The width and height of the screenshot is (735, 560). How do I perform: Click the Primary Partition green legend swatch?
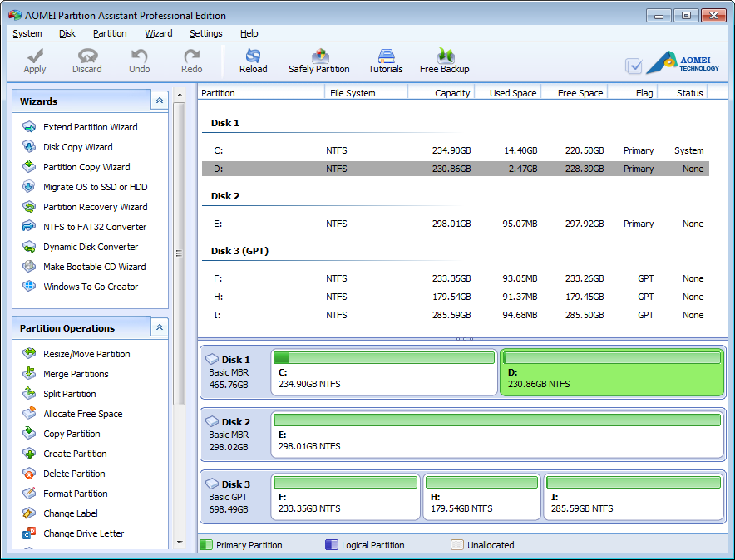click(205, 545)
